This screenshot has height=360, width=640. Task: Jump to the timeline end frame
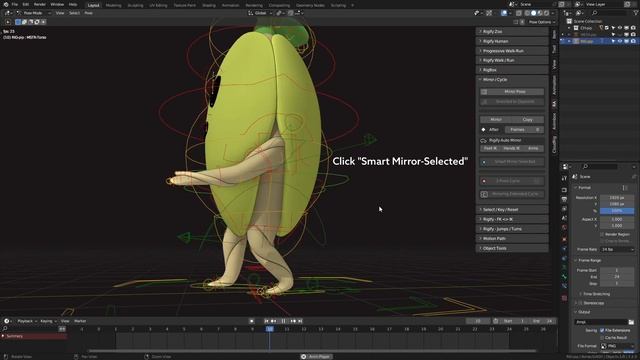300,321
